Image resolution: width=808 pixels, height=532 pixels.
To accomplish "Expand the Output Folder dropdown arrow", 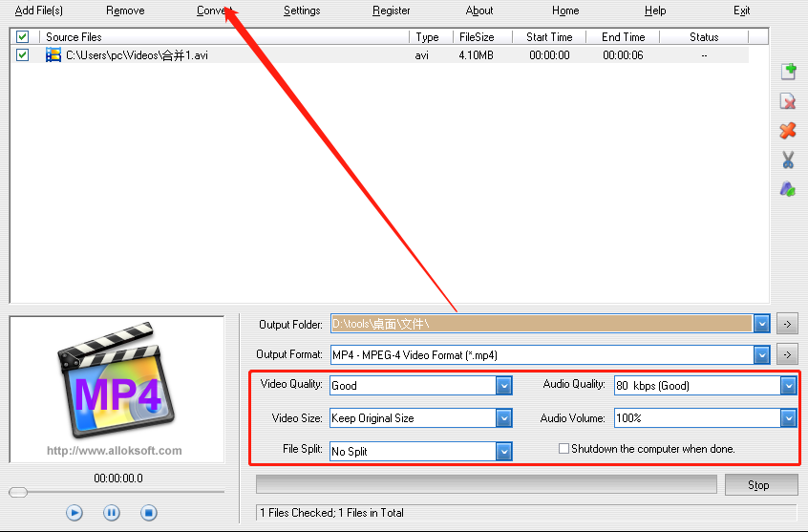I will 761,324.
